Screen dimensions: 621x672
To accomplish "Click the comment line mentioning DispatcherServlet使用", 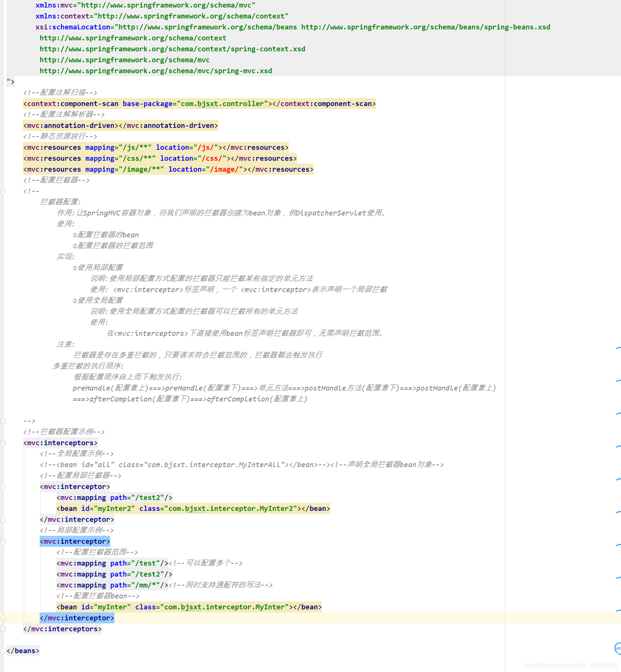I will click(222, 213).
